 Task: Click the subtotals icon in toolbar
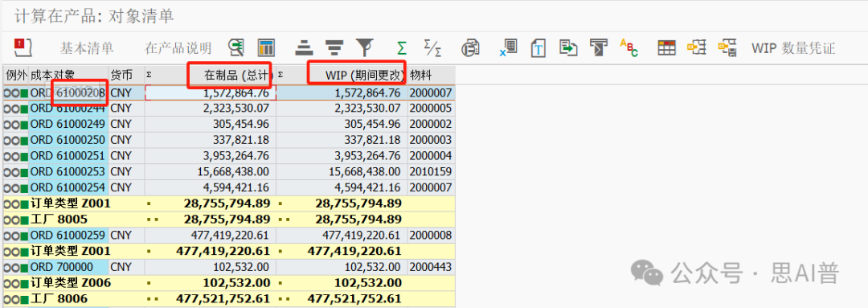point(432,47)
